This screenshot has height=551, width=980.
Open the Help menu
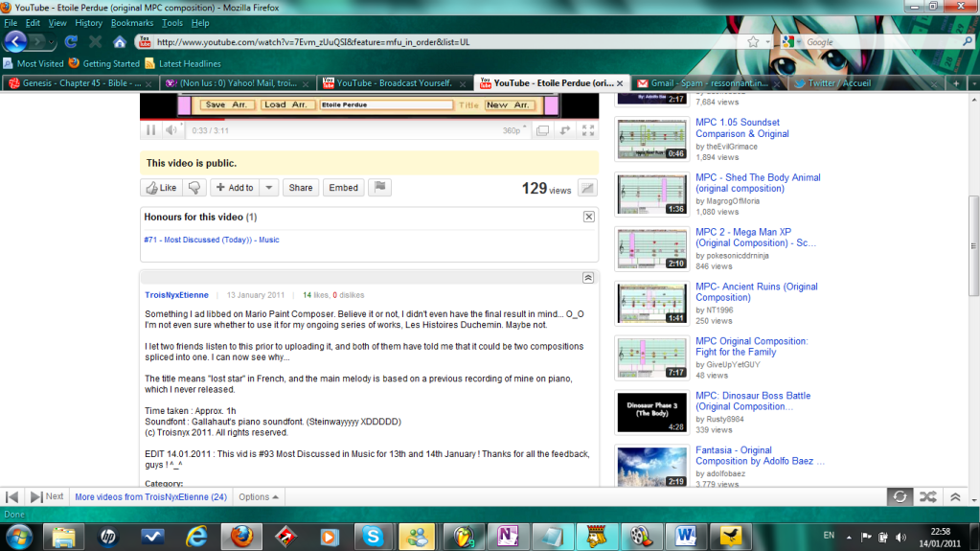click(200, 23)
